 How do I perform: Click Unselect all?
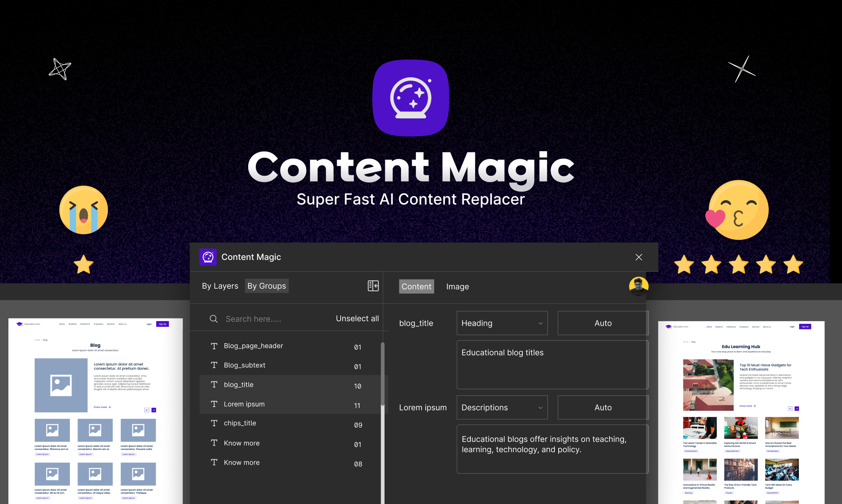click(x=357, y=318)
